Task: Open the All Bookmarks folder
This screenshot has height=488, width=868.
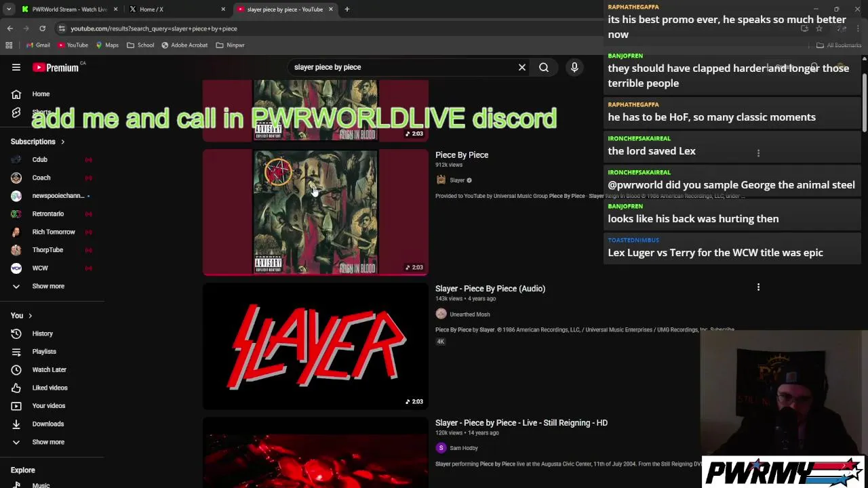Action: tap(838, 45)
